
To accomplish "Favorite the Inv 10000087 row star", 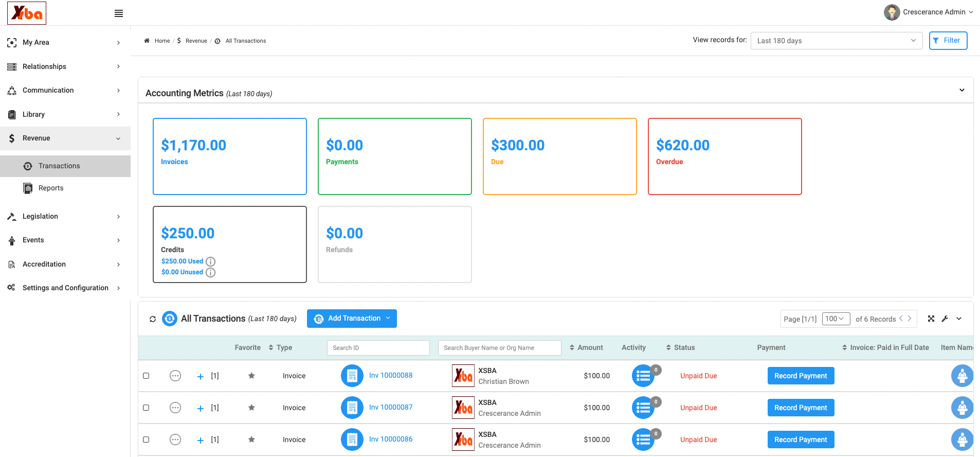I will point(251,408).
